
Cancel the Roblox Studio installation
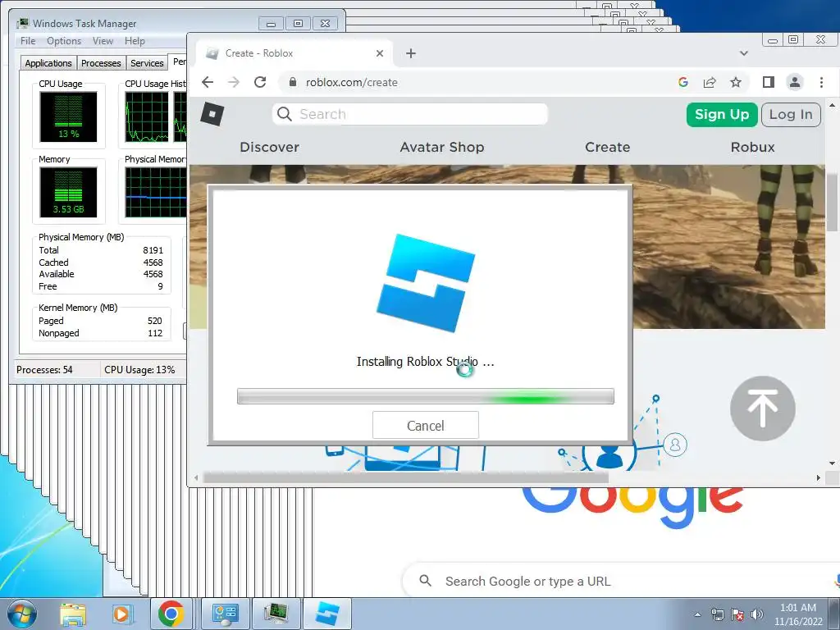426,426
